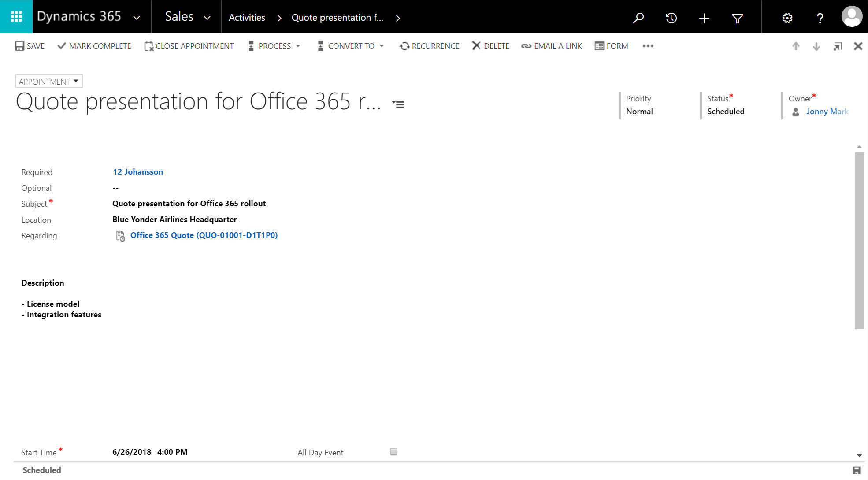Click the Sales area label
The image size is (868, 480).
coord(179,17)
